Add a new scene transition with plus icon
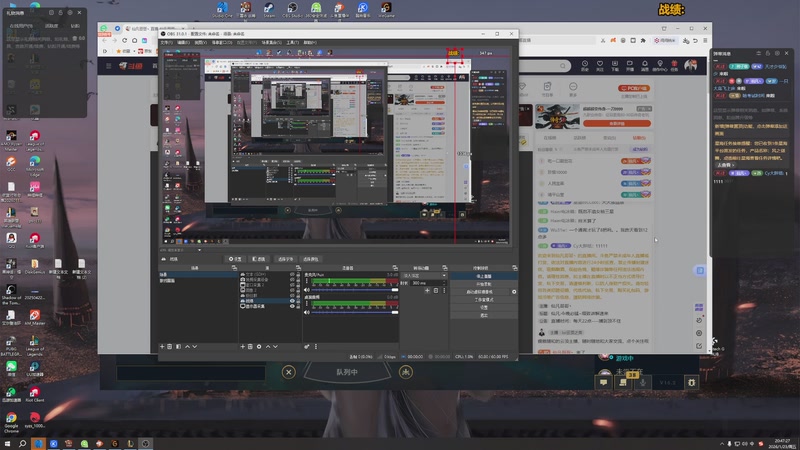Viewport: 800px width, 450px height. click(x=427, y=290)
